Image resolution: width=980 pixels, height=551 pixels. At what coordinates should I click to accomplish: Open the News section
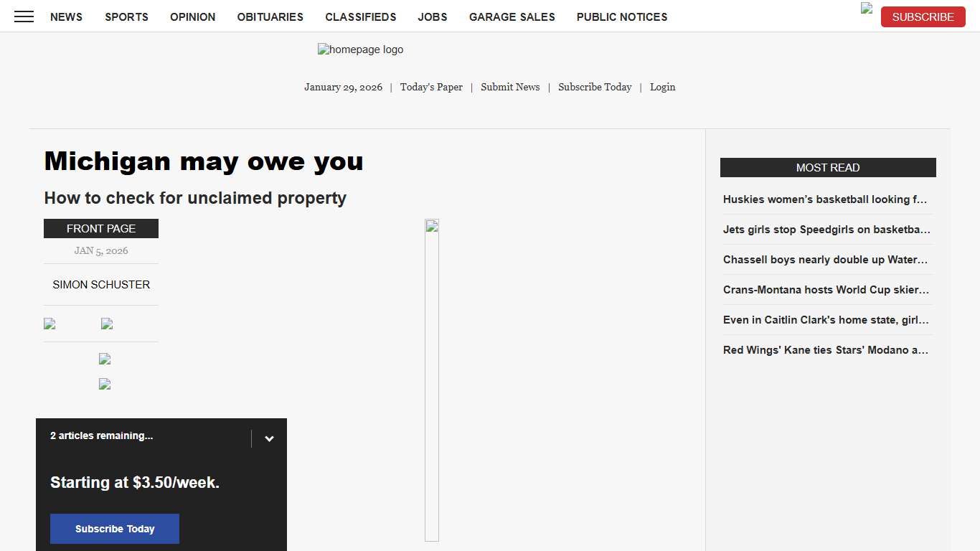66,17
